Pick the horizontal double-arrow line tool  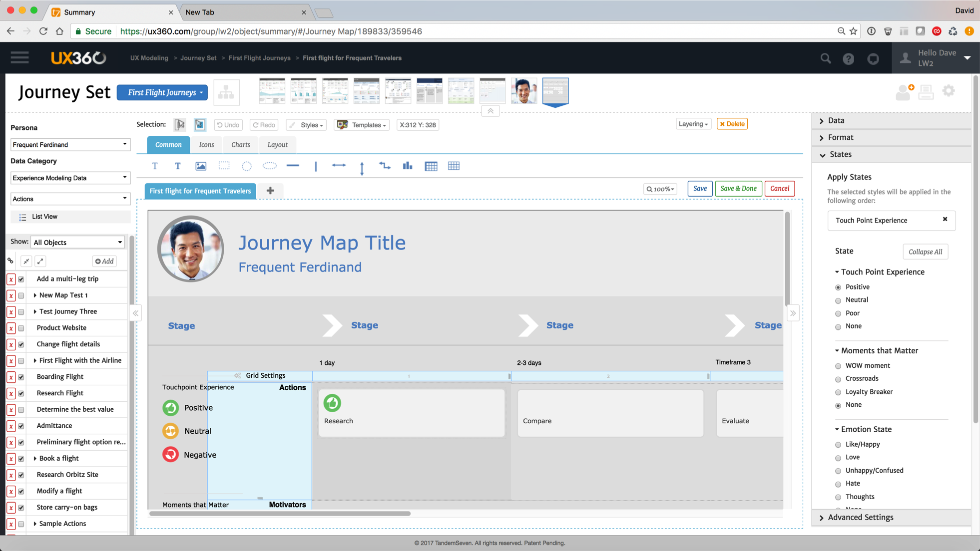tap(339, 166)
